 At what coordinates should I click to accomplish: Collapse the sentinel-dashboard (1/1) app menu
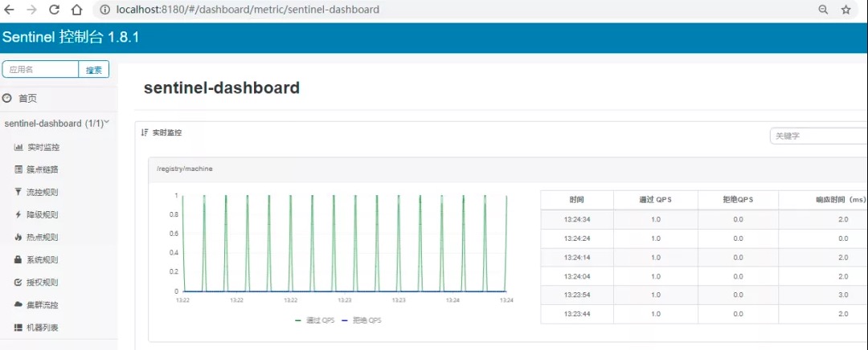[x=56, y=124]
